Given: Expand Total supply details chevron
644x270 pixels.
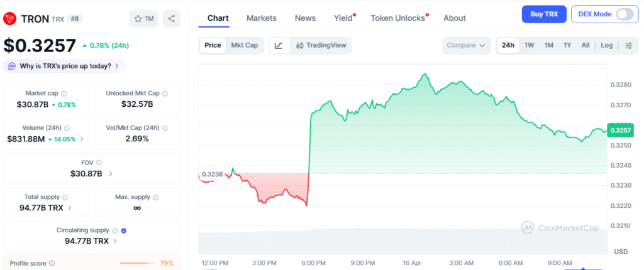Looking at the screenshot, I should pos(69,208).
